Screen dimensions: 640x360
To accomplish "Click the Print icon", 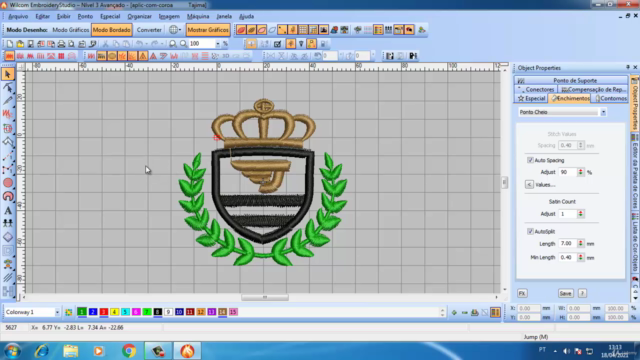I will (x=61, y=44).
